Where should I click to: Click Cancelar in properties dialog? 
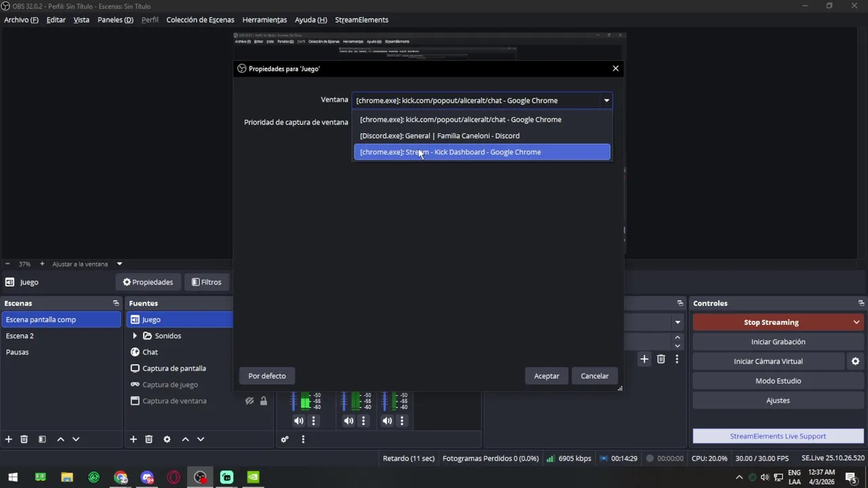595,376
